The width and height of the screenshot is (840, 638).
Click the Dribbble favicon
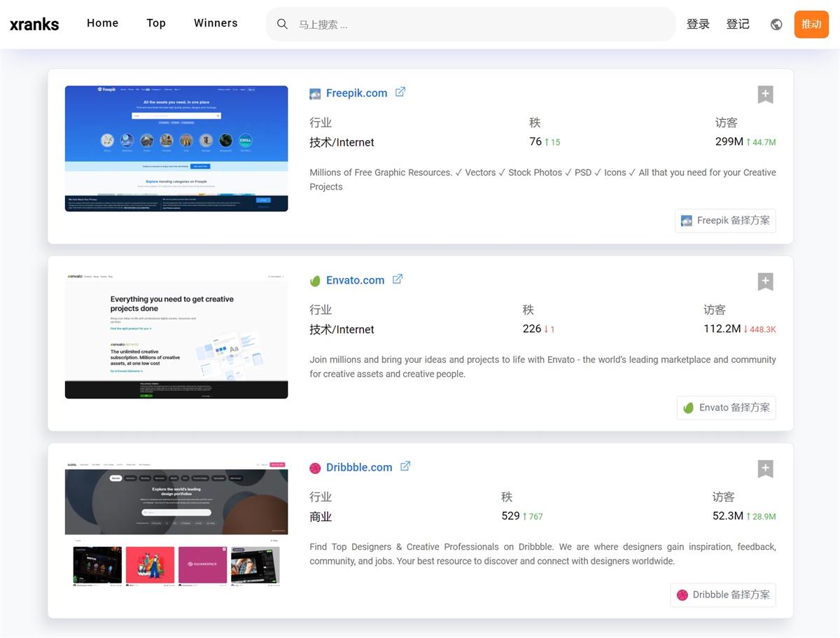[315, 467]
